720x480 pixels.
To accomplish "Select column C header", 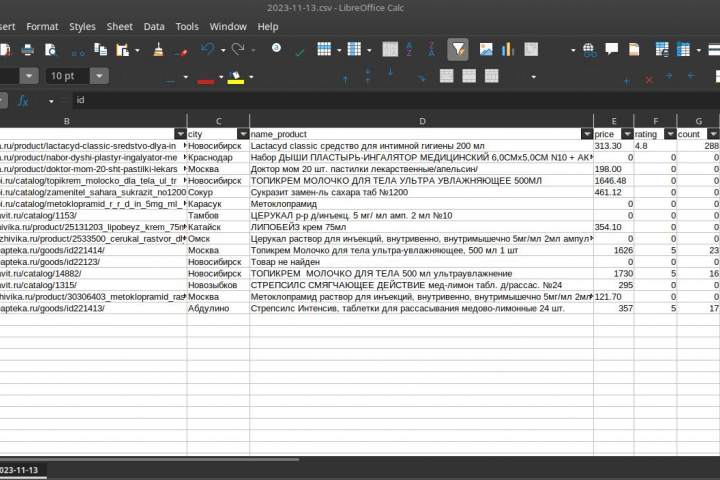I will pyautogui.click(x=219, y=121).
